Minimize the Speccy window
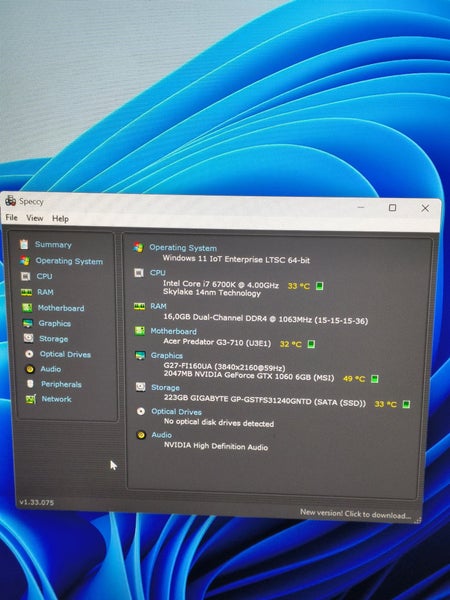This screenshot has width=450, height=600. click(x=360, y=207)
